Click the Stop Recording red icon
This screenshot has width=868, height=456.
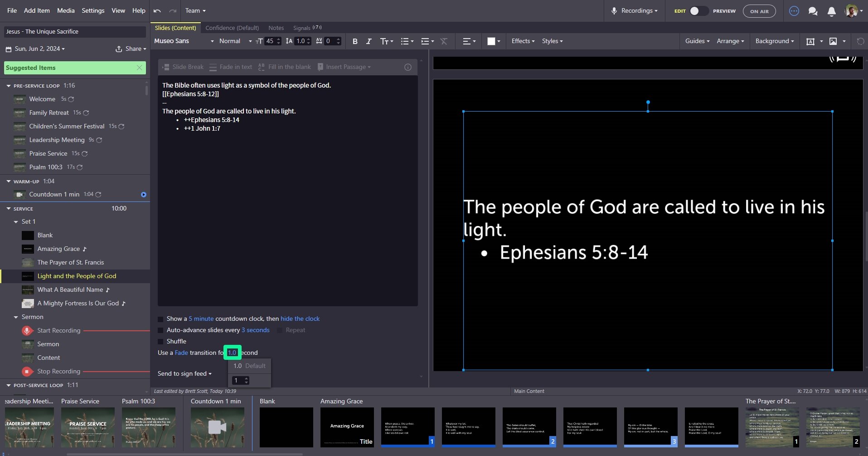tap(27, 372)
